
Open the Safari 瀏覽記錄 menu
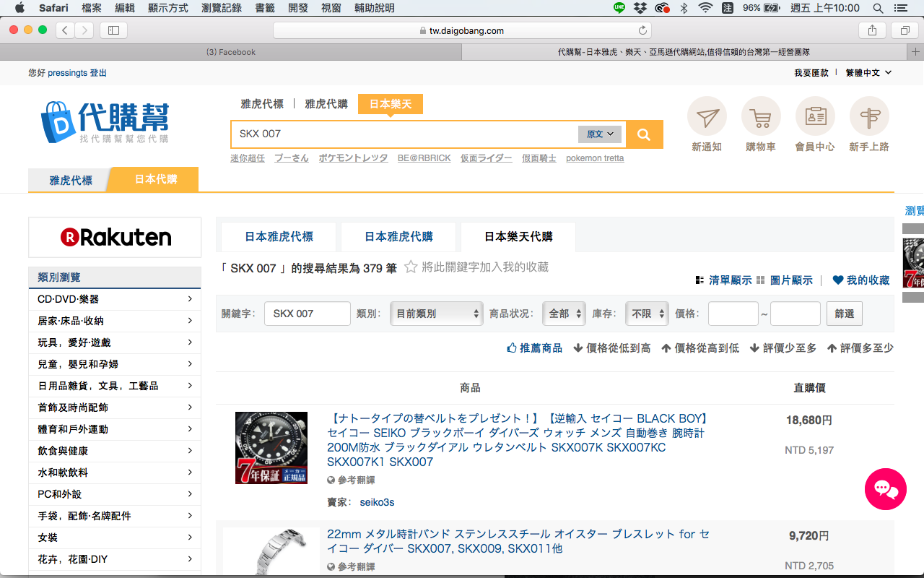point(222,8)
